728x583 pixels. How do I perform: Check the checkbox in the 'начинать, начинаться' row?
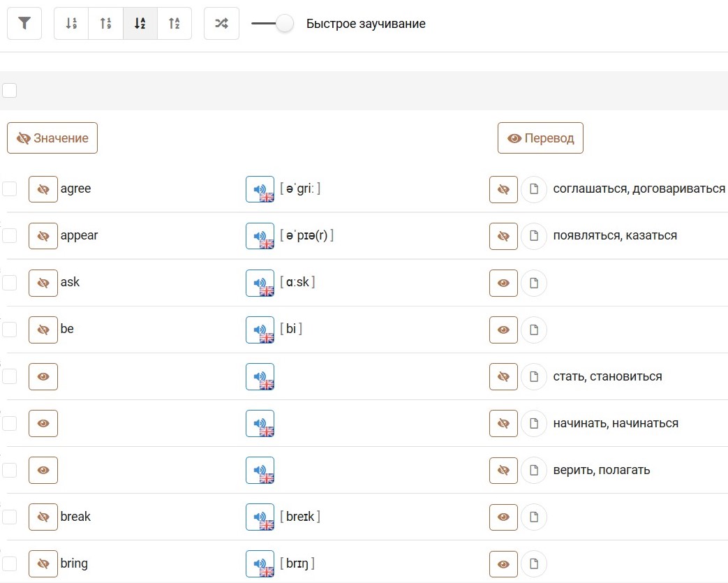[x=9, y=424]
